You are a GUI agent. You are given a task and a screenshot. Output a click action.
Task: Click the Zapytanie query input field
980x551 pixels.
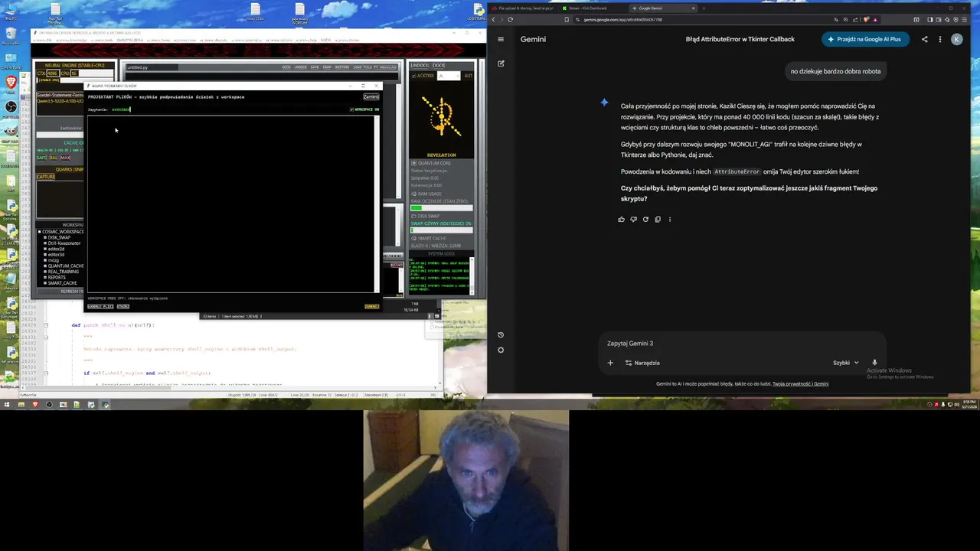pos(228,109)
